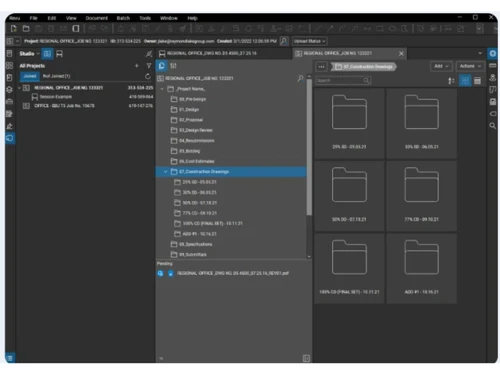Image resolution: width=500 pixels, height=375 pixels.
Task: Click the filter funnel icon beside All Projects
Action: pyautogui.click(x=149, y=66)
